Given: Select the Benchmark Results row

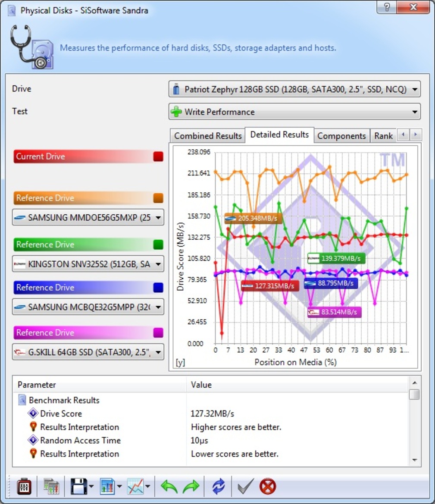Looking at the screenshot, I should tap(210, 400).
